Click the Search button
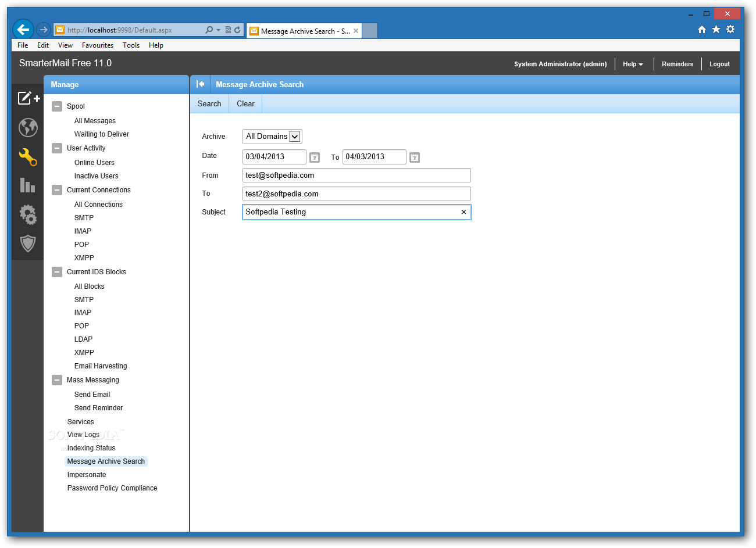This screenshot has height=548, width=756. tap(209, 104)
